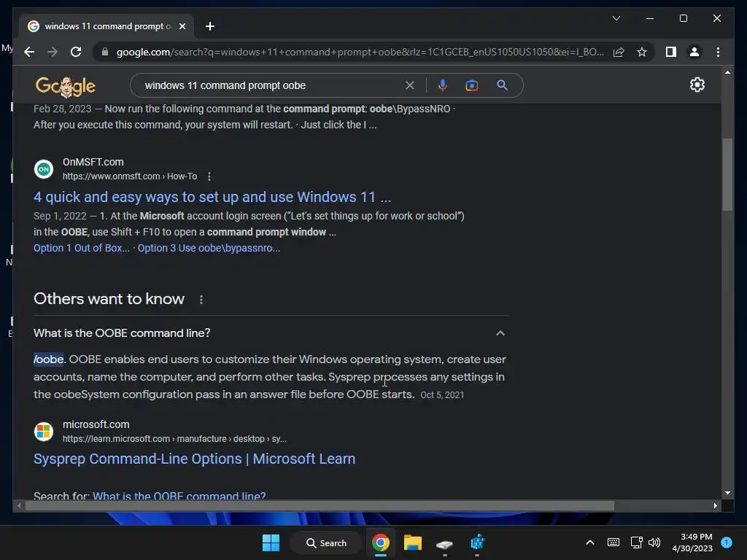Open the touch keyboard tray icon
This screenshot has width=747, height=560.
click(x=613, y=542)
